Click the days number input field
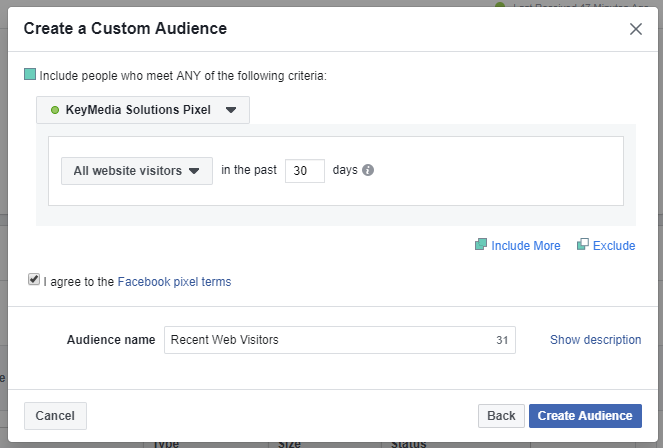 click(x=305, y=171)
